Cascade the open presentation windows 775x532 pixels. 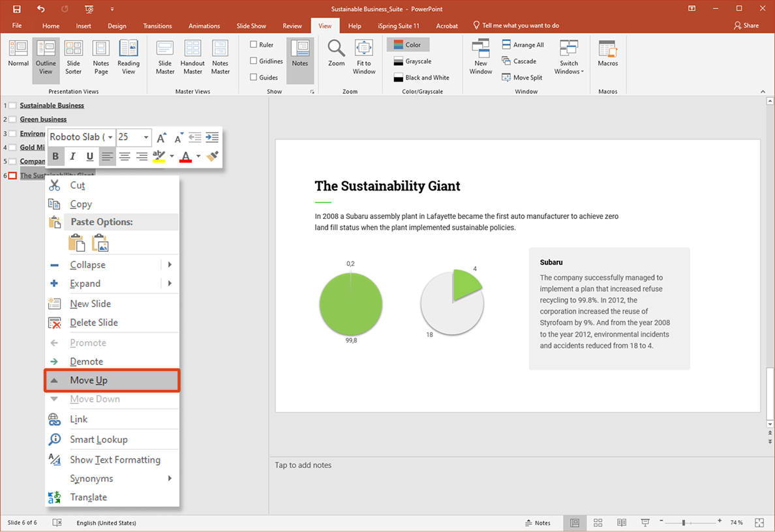[520, 61]
